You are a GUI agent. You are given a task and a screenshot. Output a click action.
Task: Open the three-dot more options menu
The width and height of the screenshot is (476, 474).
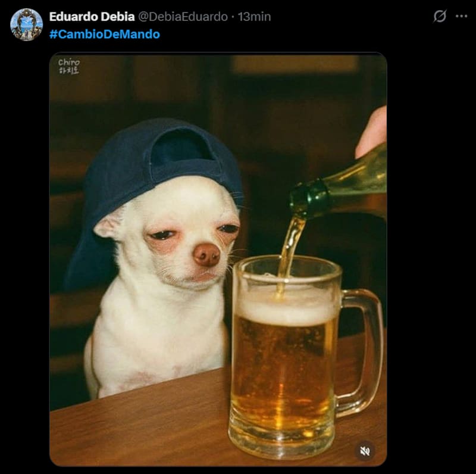(x=462, y=16)
